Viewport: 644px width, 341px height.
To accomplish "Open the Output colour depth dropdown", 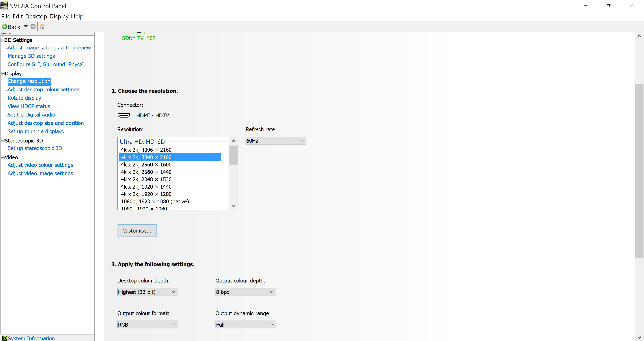I will point(245,292).
